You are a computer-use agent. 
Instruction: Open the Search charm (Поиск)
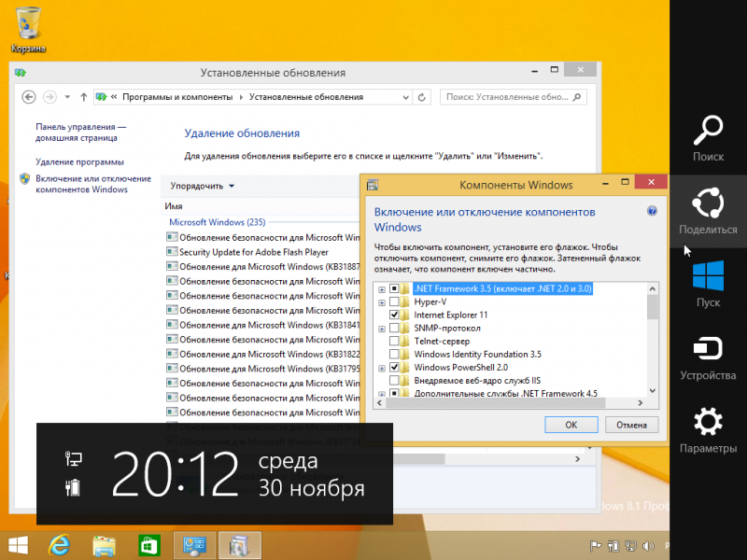708,138
